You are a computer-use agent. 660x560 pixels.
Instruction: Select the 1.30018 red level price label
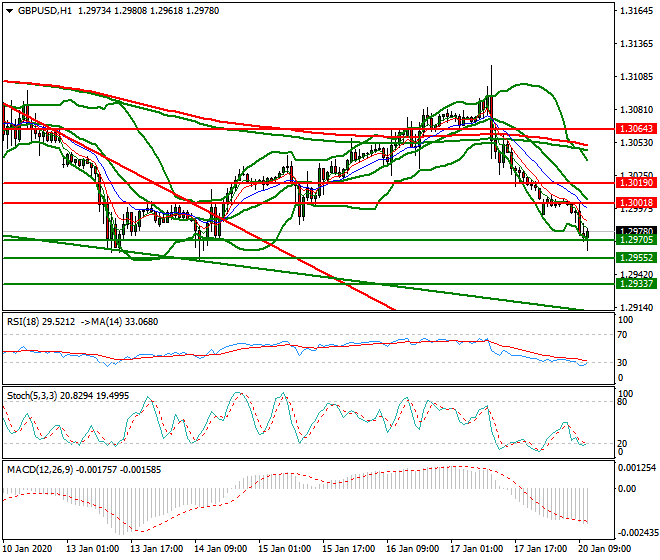[636, 203]
